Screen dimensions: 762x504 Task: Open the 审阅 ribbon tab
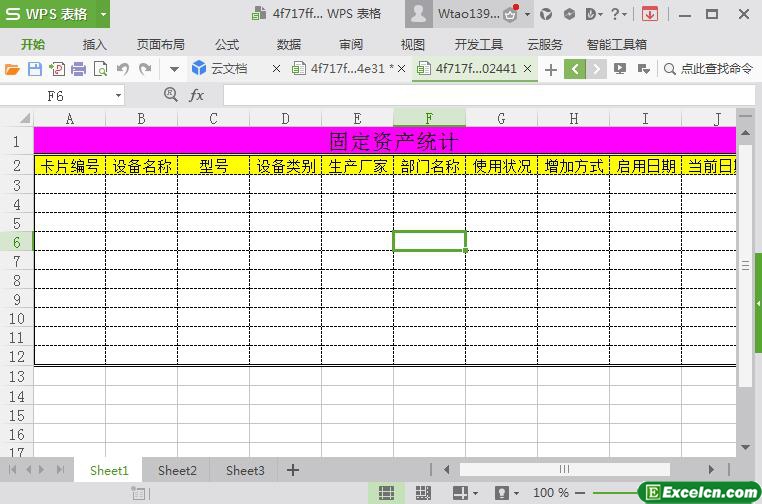351,44
